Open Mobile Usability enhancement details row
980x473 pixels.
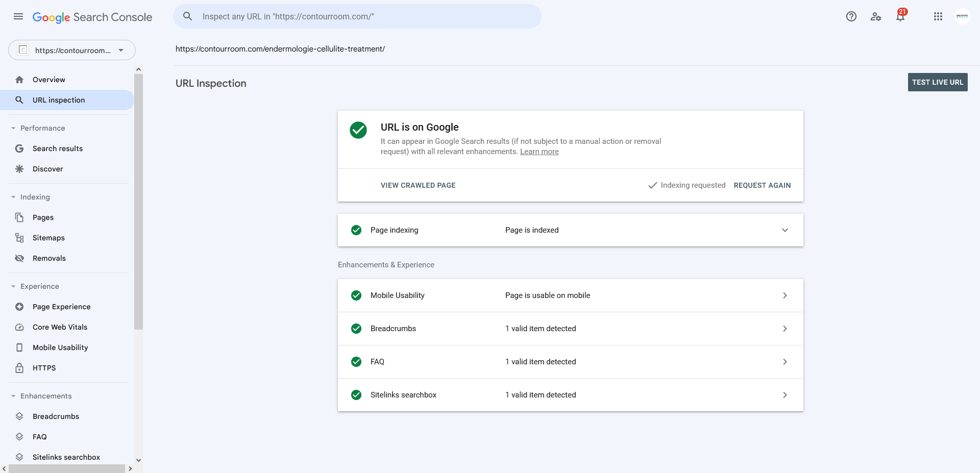click(x=571, y=295)
